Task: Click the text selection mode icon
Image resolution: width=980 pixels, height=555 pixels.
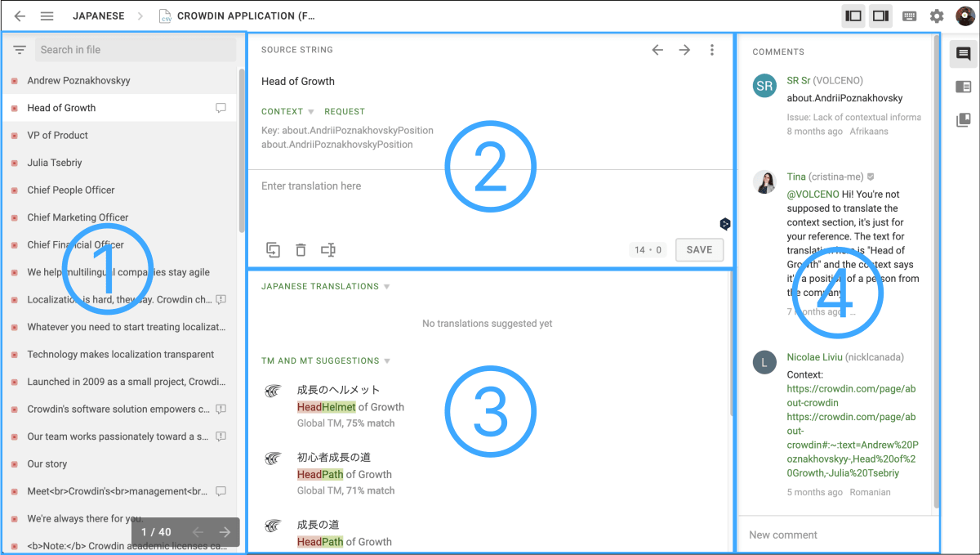Action: [x=328, y=250]
